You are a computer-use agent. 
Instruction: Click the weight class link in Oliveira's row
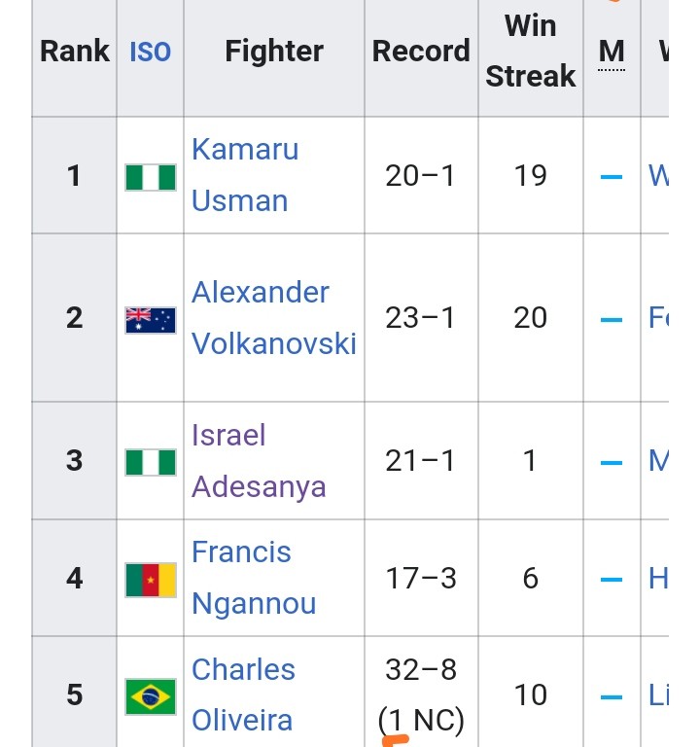[658, 694]
